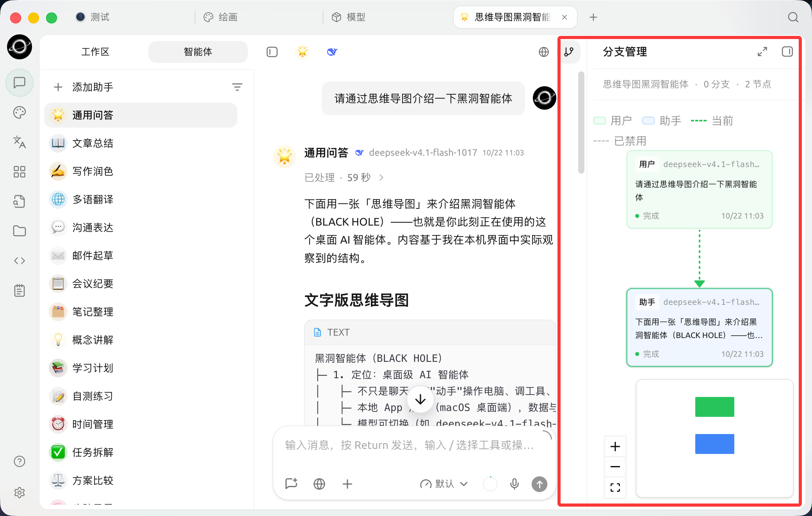Open settings gear in sidebar
This screenshot has width=812, height=516.
click(20, 493)
